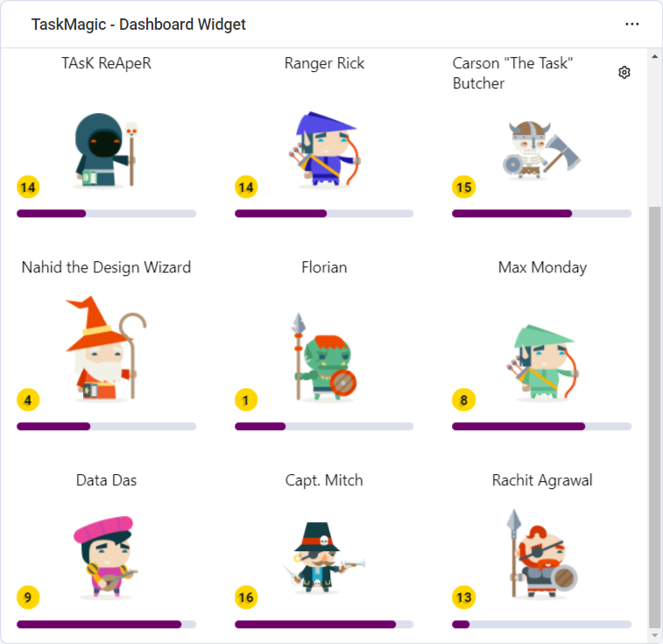Click Rachit Agrawal's level 13 badge
This screenshot has width=663, height=644.
click(x=464, y=597)
